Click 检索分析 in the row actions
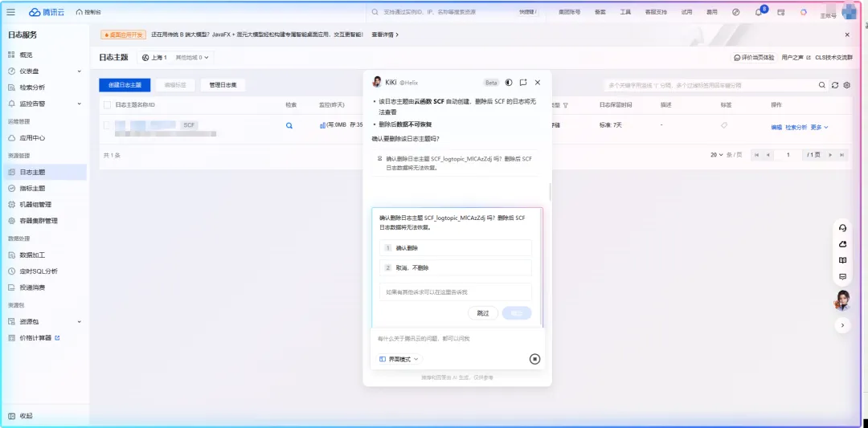Screen dimensions: 868x428 (796, 127)
